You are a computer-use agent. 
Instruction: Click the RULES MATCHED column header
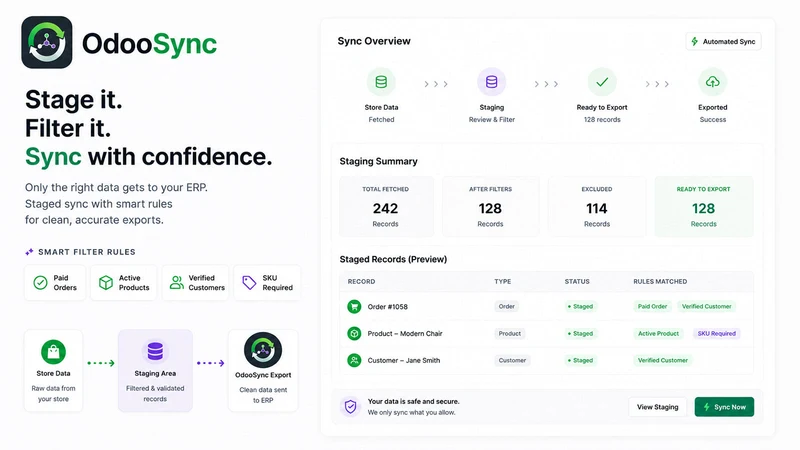coord(660,282)
